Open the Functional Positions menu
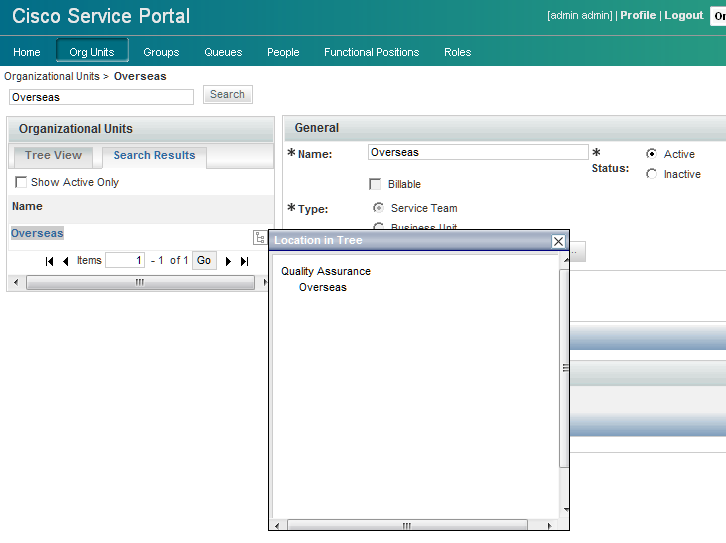This screenshot has height=543, width=726. 371,52
